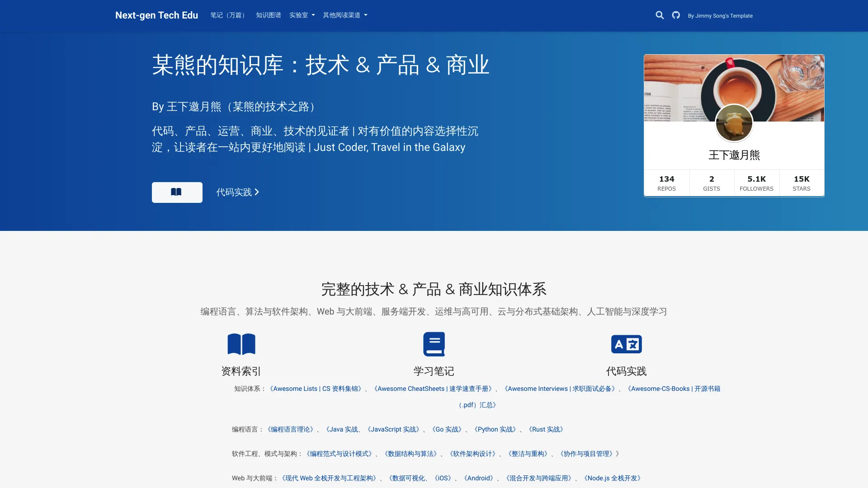Image resolution: width=868 pixels, height=488 pixels.
Task: Click the chevron arrow after 代码实践
Action: (x=257, y=192)
